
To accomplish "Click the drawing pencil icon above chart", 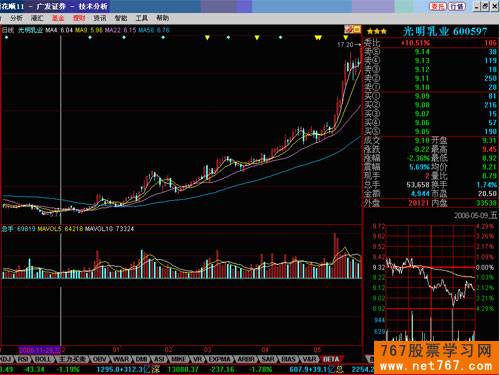I will click(x=348, y=29).
